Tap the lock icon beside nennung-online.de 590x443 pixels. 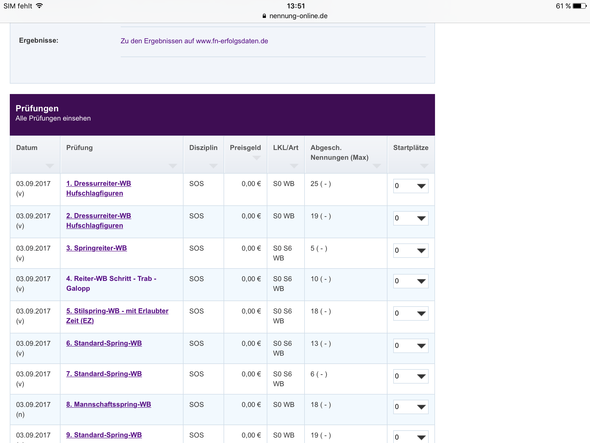click(264, 16)
